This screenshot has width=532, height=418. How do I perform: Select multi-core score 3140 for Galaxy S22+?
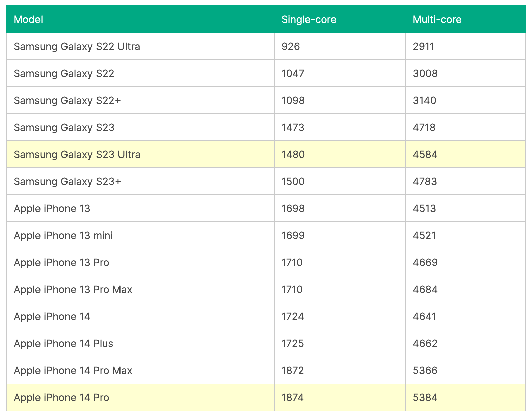[x=424, y=101]
